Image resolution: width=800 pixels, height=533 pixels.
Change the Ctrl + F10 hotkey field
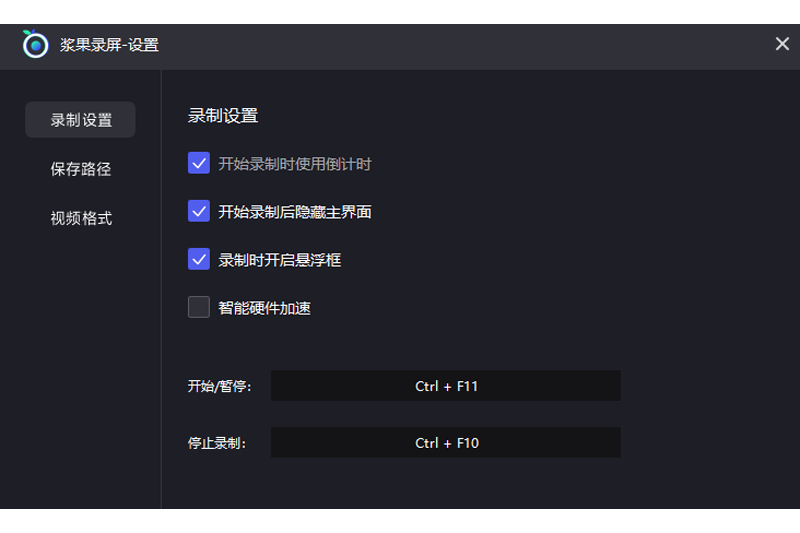pyautogui.click(x=446, y=442)
